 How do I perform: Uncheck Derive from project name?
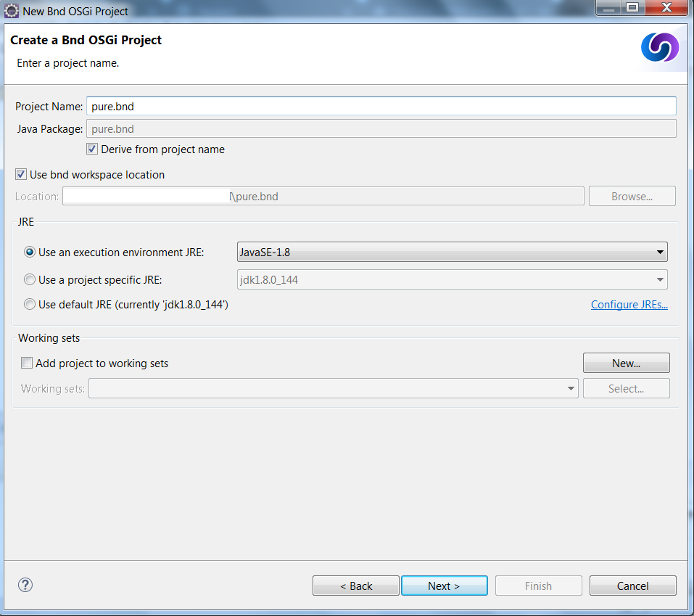tap(92, 149)
